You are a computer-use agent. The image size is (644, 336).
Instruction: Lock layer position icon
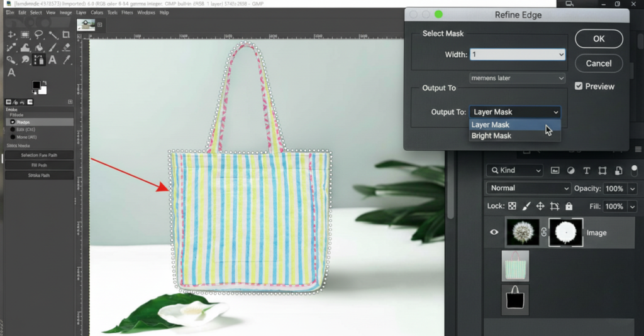(x=540, y=207)
